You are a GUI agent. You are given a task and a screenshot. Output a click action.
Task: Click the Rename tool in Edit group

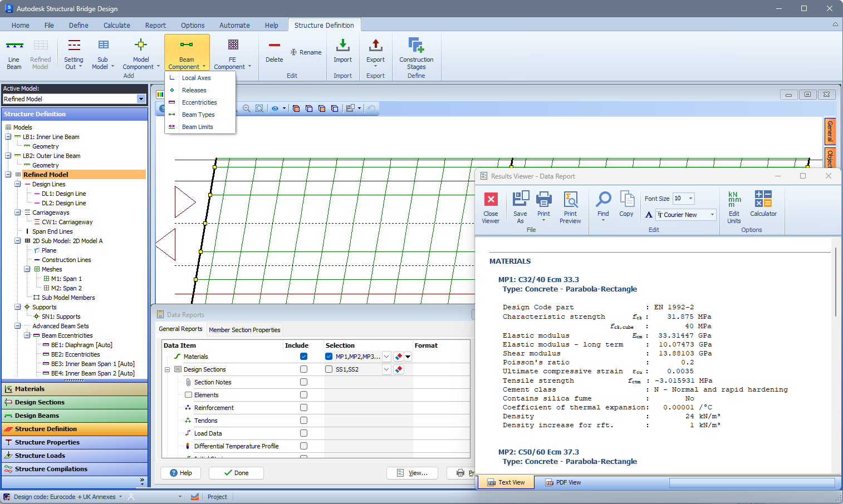click(306, 52)
